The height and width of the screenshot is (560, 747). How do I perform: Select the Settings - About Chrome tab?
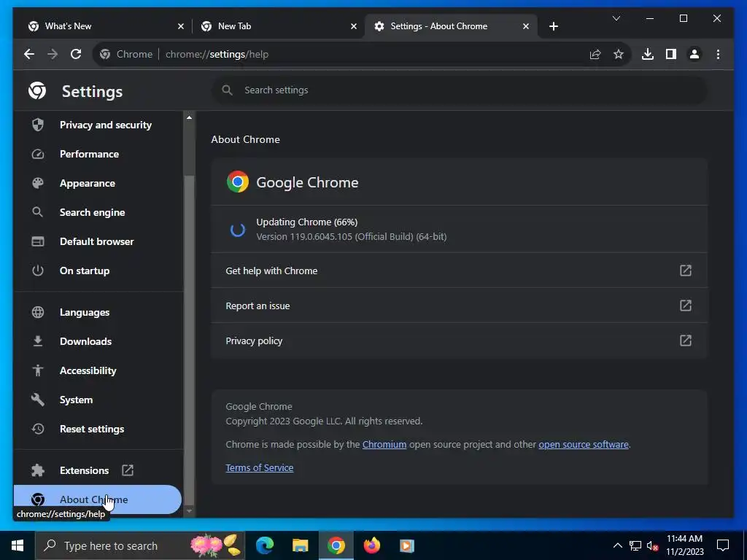[451, 26]
